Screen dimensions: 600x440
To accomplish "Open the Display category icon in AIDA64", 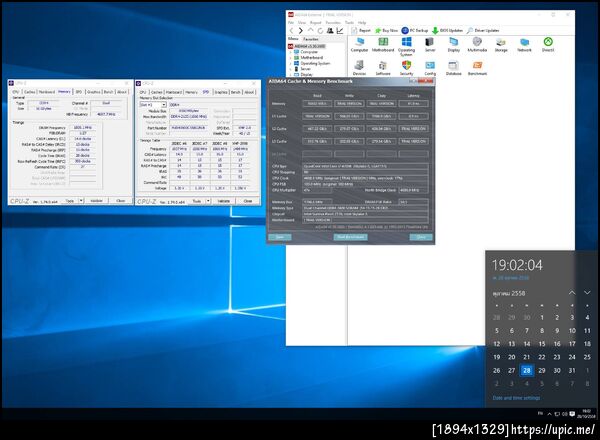I will (x=453, y=44).
